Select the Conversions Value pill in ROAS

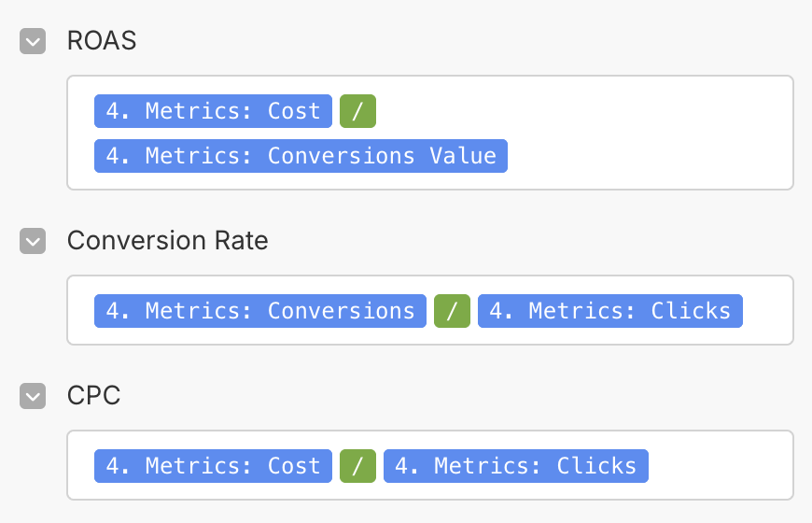click(x=301, y=156)
